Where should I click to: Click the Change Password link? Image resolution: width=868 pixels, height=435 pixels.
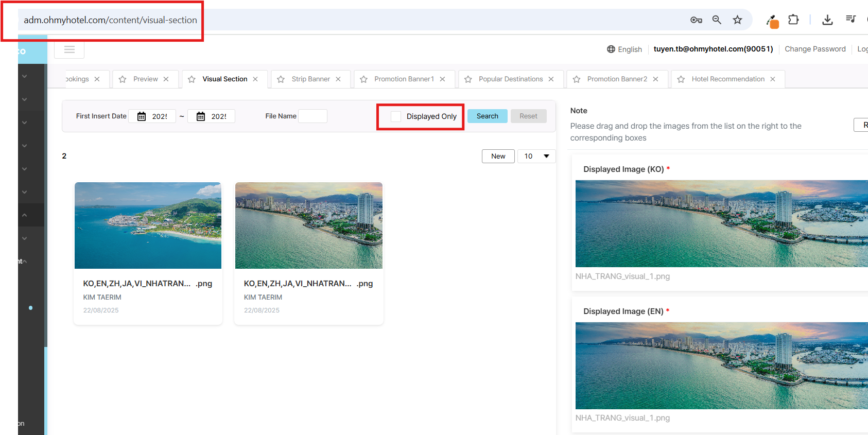click(815, 49)
